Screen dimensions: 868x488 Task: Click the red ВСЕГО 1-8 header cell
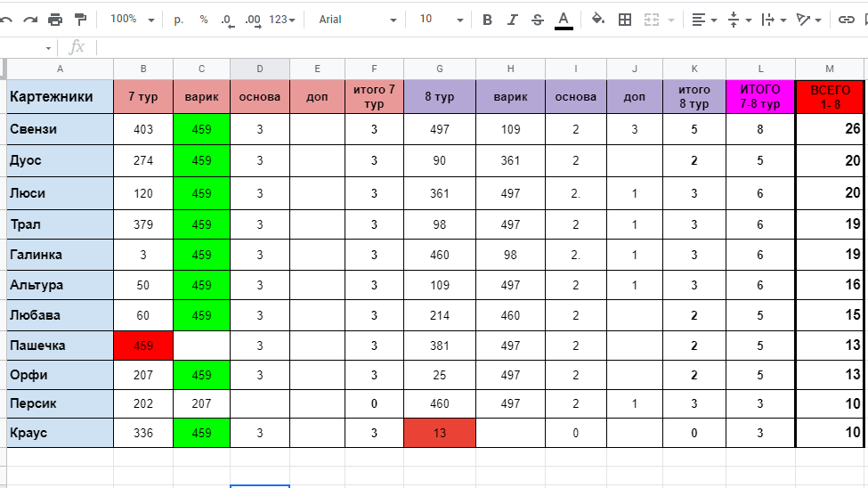point(830,96)
